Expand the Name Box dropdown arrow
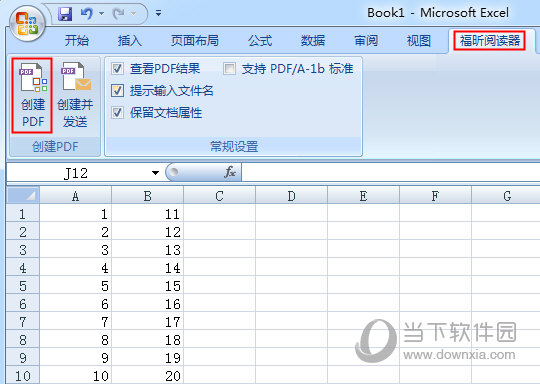The image size is (540, 384). (x=156, y=173)
